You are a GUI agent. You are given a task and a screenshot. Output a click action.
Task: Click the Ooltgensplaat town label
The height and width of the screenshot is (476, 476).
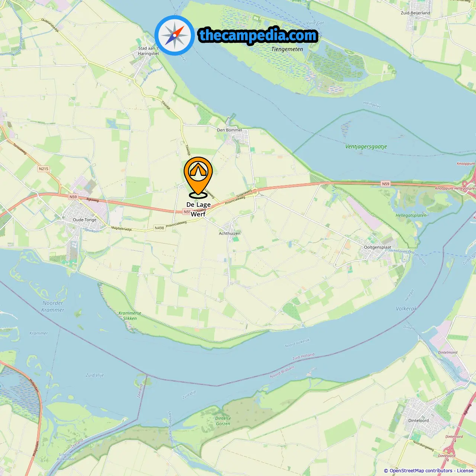[377, 247]
